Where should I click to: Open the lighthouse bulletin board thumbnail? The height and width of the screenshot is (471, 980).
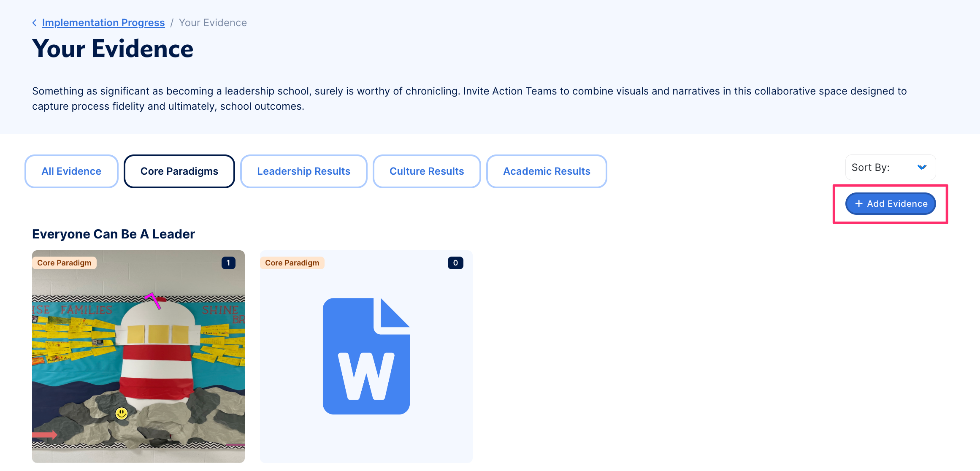click(x=138, y=363)
